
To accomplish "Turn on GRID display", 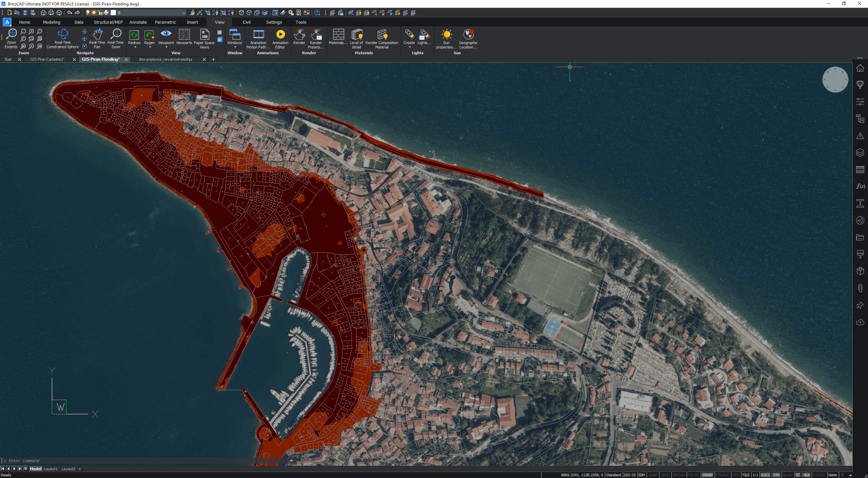I will (x=666, y=475).
